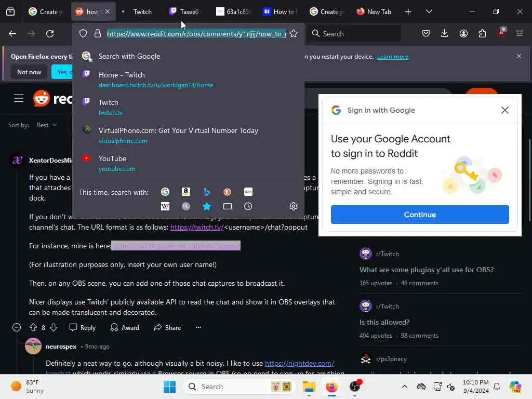Image resolution: width=532 pixels, height=399 pixels.
Task: List all tabs with the chevron
Action: (429, 12)
